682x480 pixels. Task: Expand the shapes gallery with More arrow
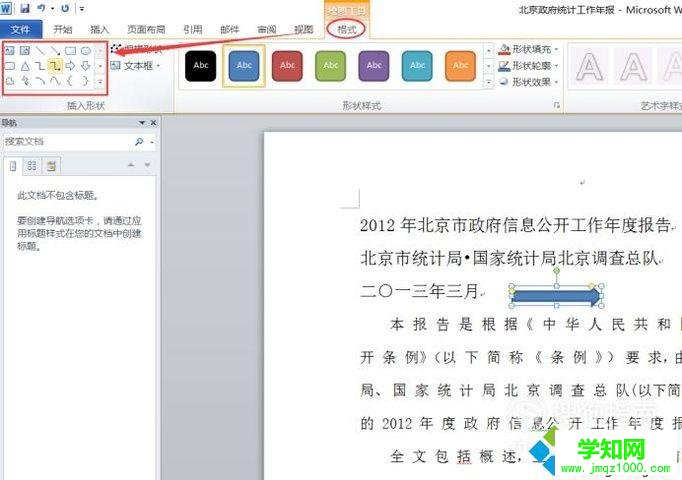coord(100,81)
